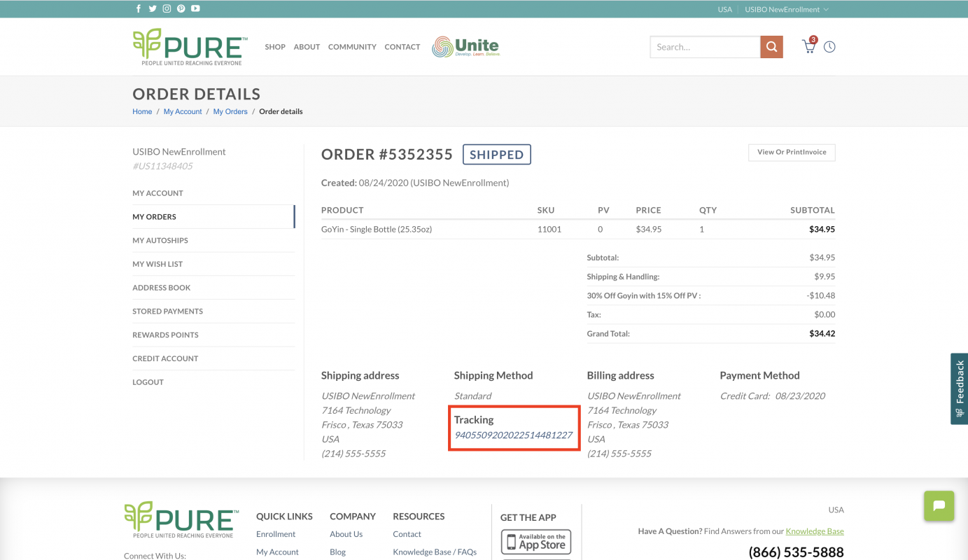Click the App Store download badge
The width and height of the screenshot is (968, 560).
click(x=535, y=542)
